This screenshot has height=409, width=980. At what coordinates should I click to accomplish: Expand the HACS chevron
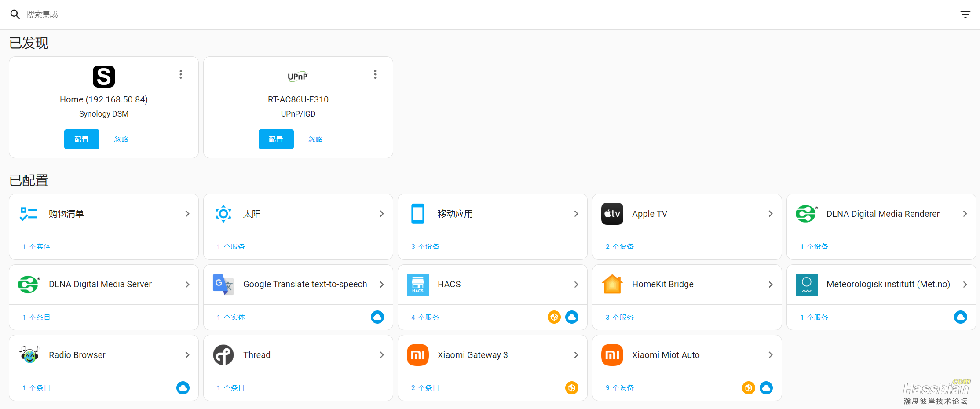click(576, 285)
